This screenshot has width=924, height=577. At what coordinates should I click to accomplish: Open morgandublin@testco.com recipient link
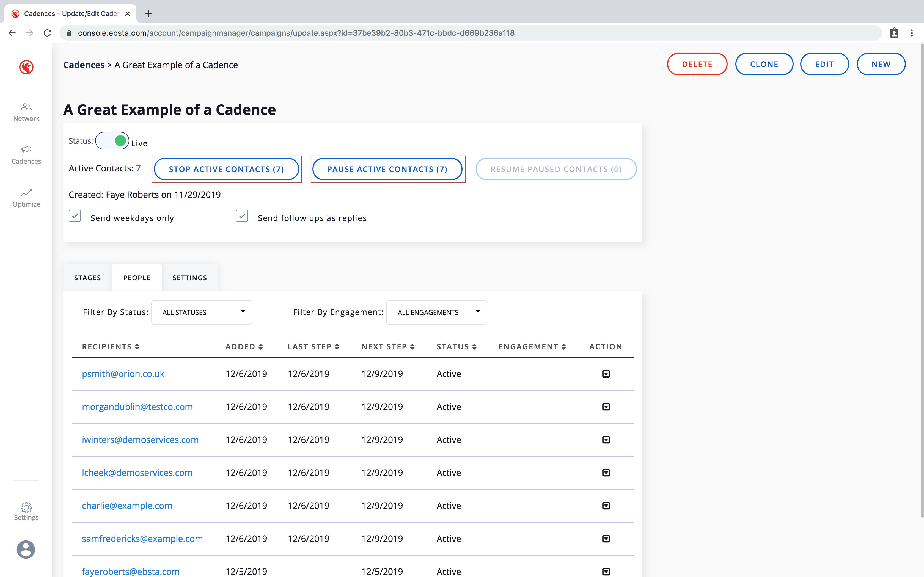tap(137, 407)
